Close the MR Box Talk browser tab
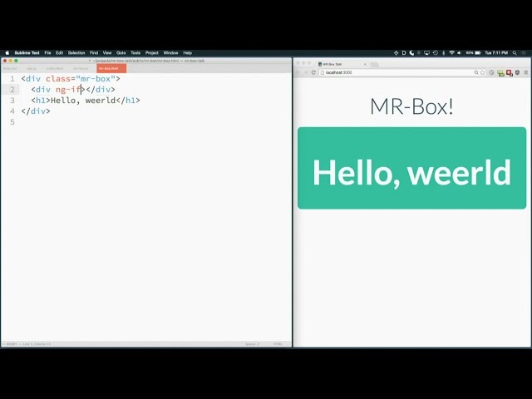 coord(365,64)
